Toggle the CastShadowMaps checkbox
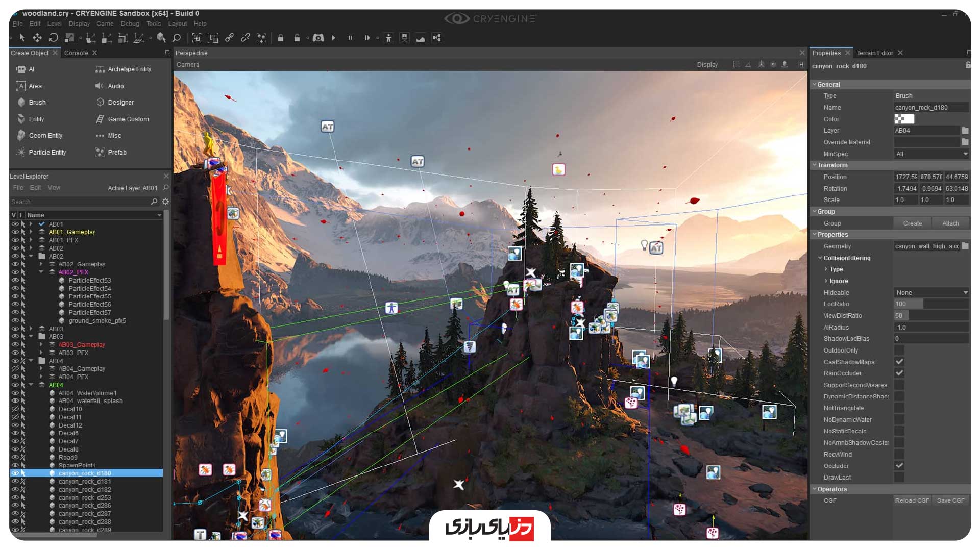The height and width of the screenshot is (551, 980). tap(899, 362)
